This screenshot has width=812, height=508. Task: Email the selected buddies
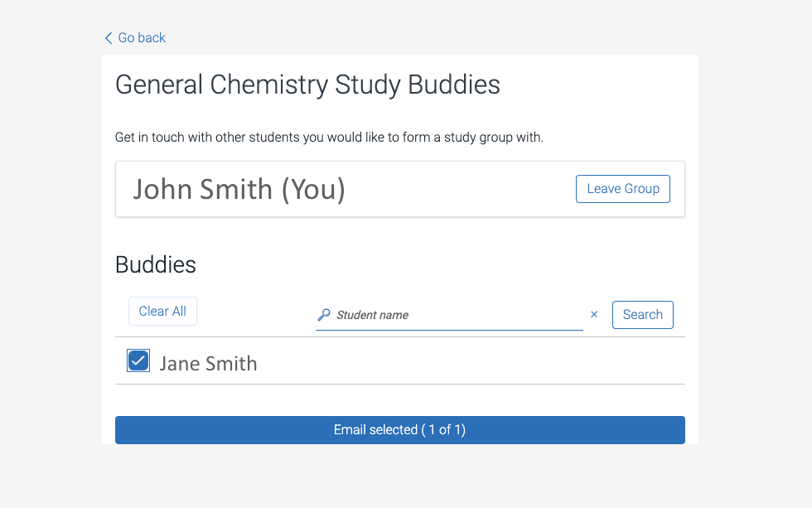pyautogui.click(x=399, y=430)
